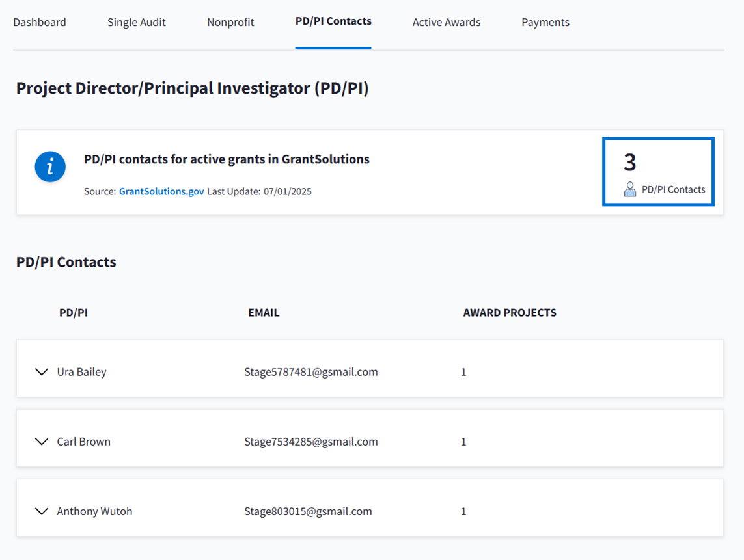744x560 pixels.
Task: Select the PD/PI Contacts tab
Action: [x=333, y=21]
